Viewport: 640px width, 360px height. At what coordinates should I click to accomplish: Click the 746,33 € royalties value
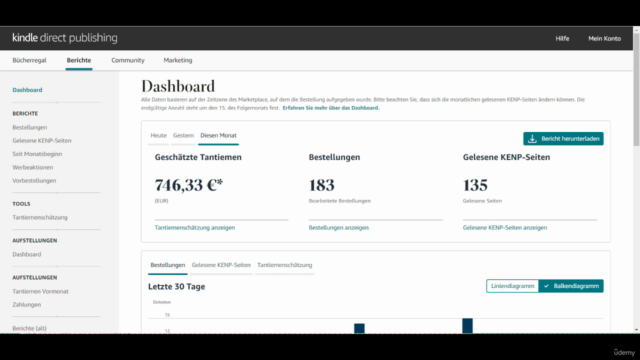[x=189, y=185]
